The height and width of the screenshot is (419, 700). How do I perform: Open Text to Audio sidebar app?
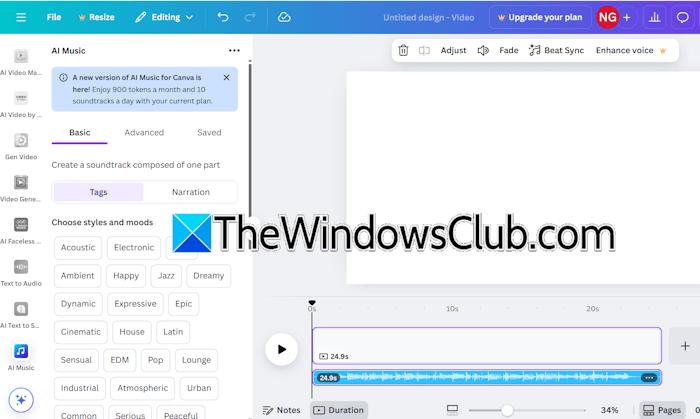tap(21, 273)
